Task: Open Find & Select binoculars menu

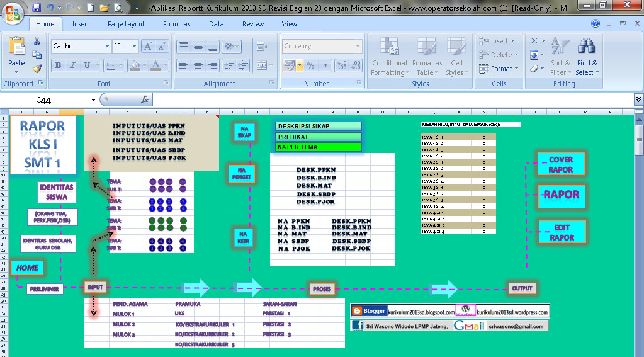Action: [x=587, y=56]
